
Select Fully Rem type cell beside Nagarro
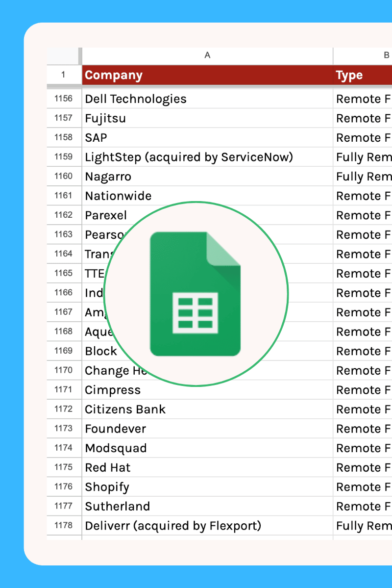(x=363, y=176)
